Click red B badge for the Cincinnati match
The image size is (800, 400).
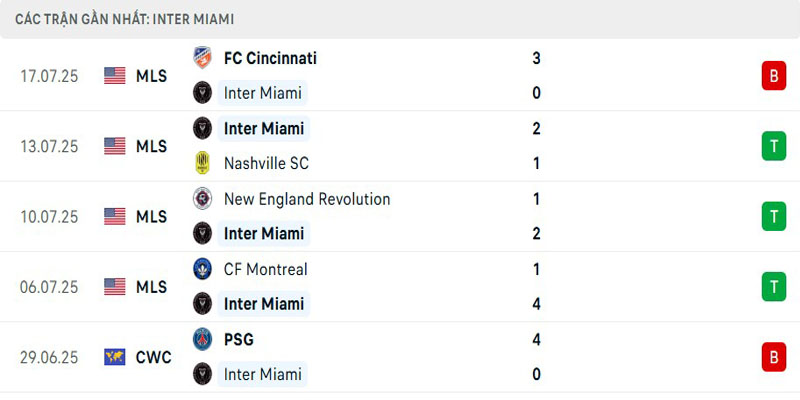773,76
